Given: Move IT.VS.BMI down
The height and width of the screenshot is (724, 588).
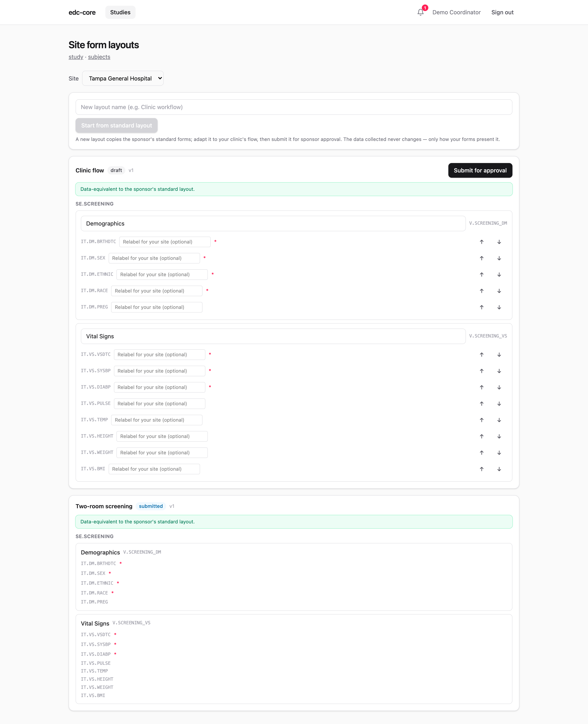Looking at the screenshot, I should [x=499, y=469].
